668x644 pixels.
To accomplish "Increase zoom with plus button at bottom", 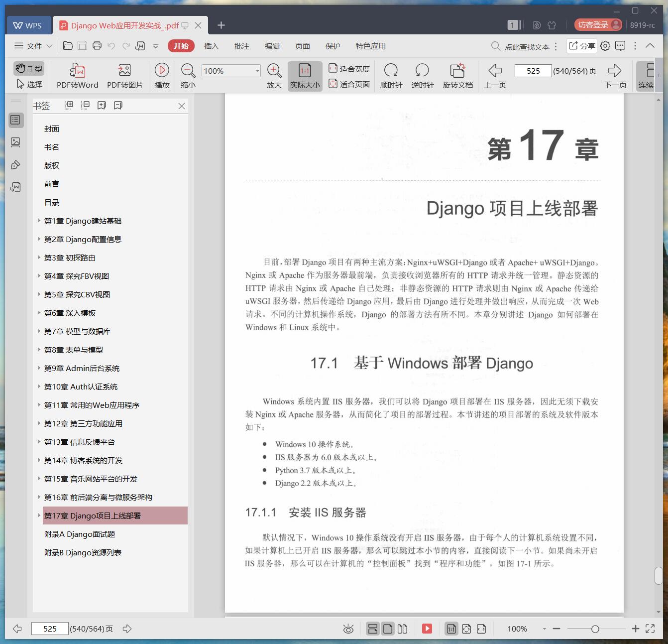I will coord(635,629).
